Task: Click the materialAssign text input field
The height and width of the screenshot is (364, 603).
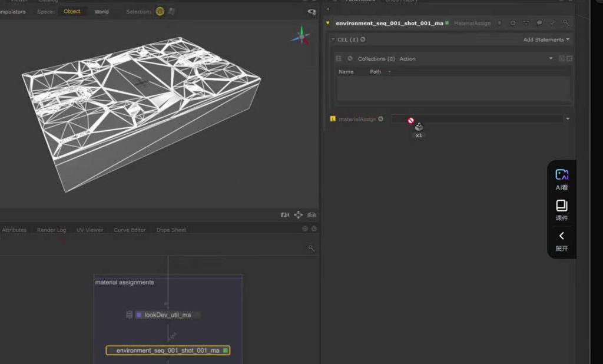Action: (x=477, y=119)
